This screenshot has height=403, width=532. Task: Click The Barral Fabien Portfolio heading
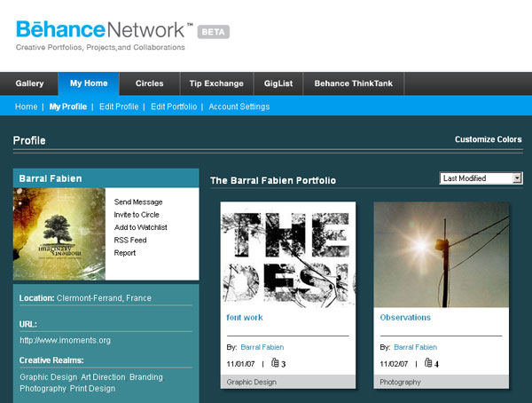coord(273,180)
